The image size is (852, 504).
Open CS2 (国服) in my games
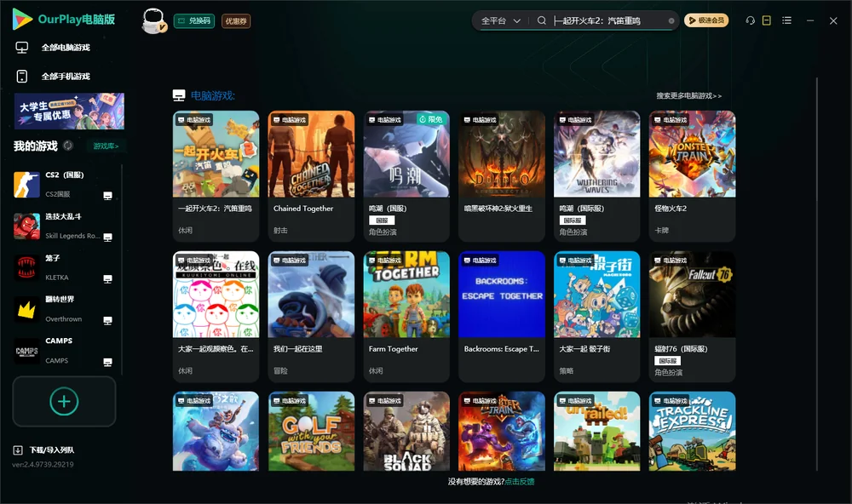click(x=64, y=184)
